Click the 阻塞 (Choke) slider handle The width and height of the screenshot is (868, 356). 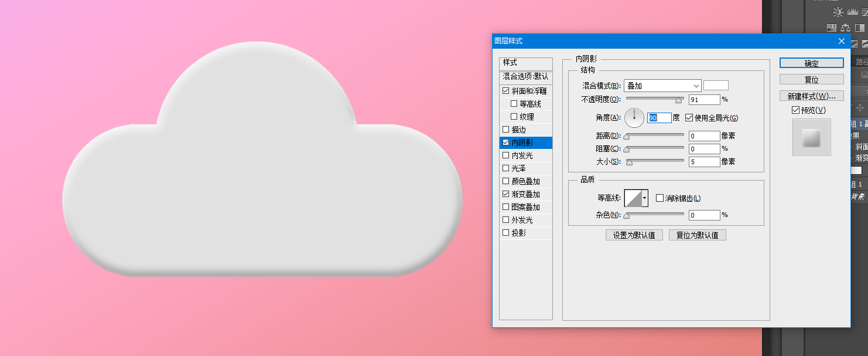point(626,150)
